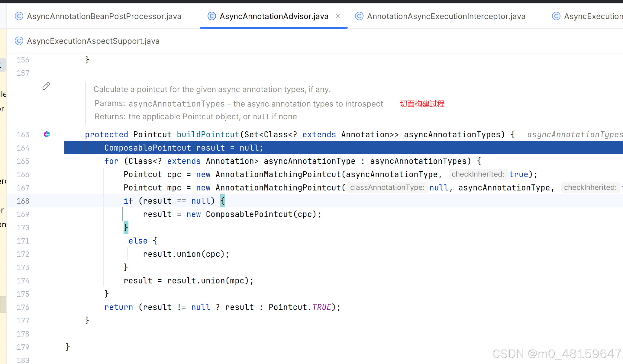Toggle a breakpoint at line number 168
The image size is (623, 364).
tap(23, 201)
